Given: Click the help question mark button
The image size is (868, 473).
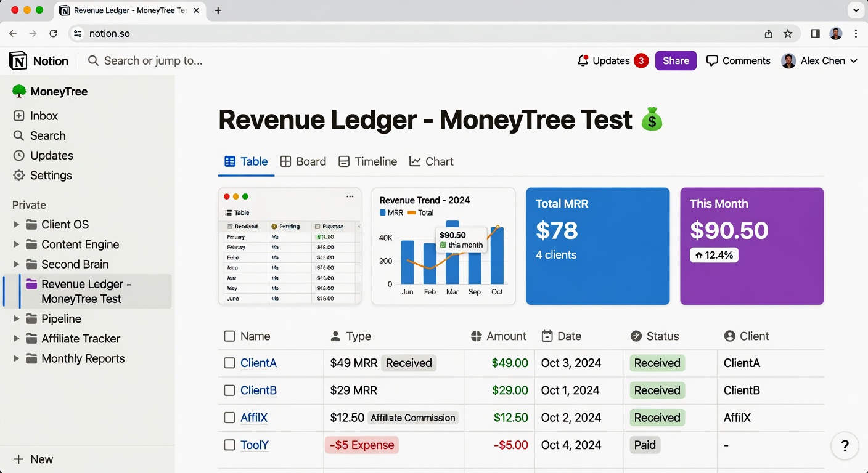Looking at the screenshot, I should point(845,446).
